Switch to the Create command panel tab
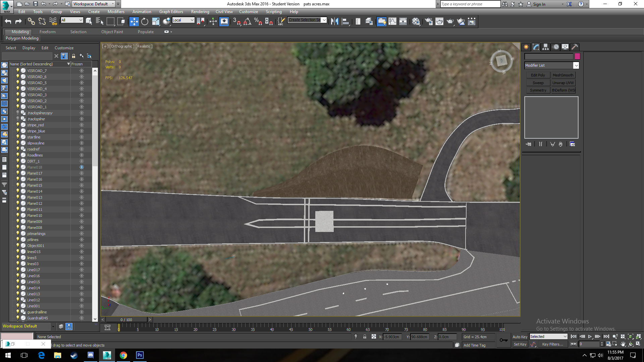Image resolution: width=644 pixels, height=362 pixels. (x=526, y=47)
